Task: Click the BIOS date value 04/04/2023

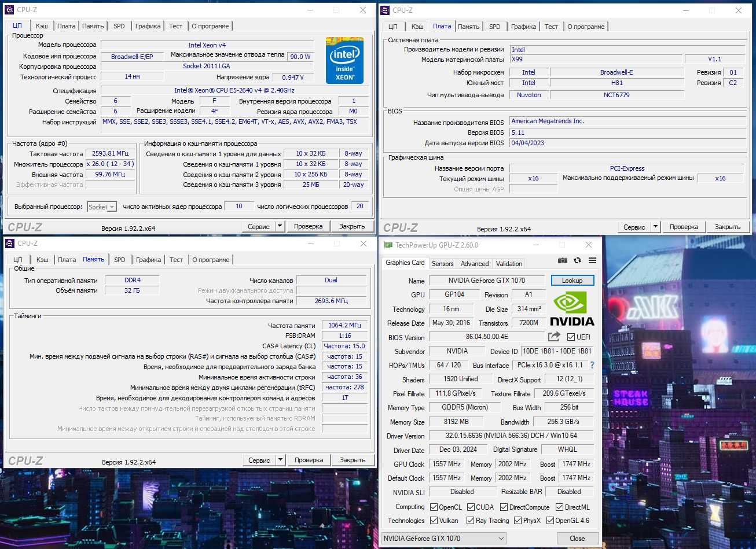Action: click(x=627, y=143)
